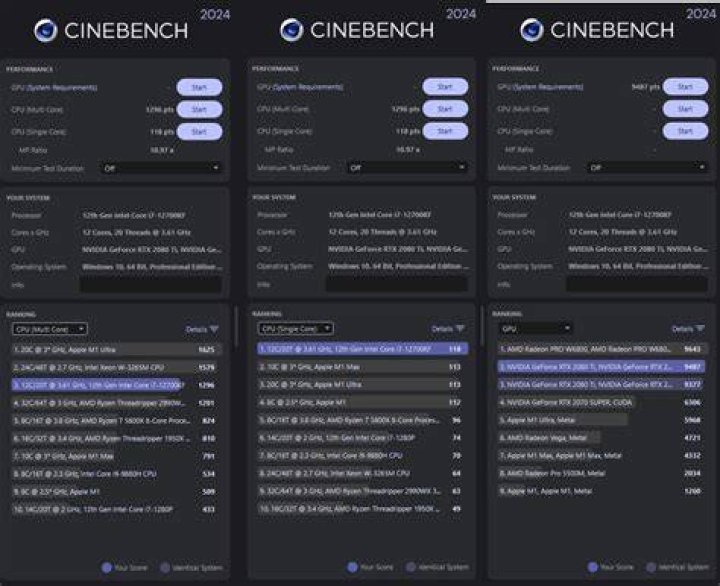Open Minimum Test Duration dropdown in Single Core ranking window
The width and height of the screenshot is (720, 586).
point(407,168)
